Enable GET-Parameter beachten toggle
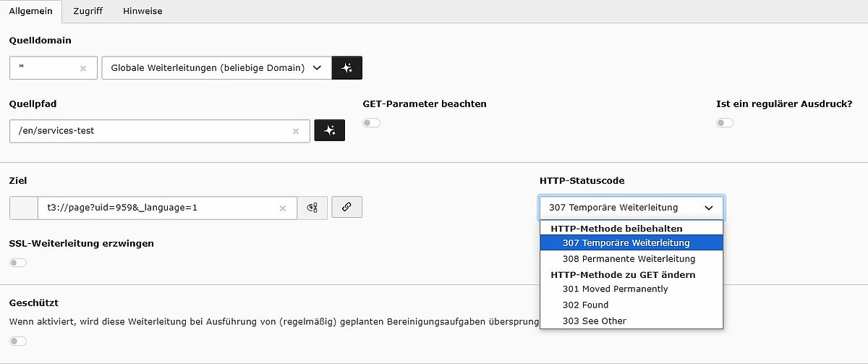This screenshot has width=868, height=364. 371,123
